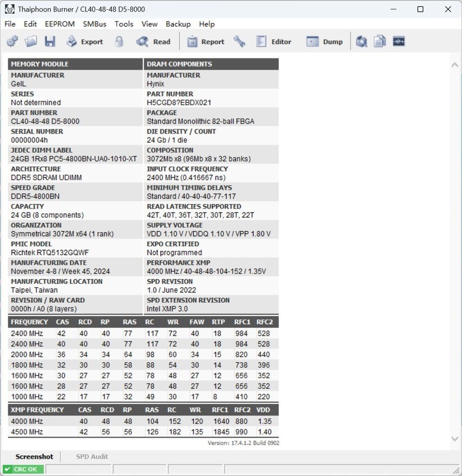
Task: Click the Export toolbar button
Action: tap(84, 42)
